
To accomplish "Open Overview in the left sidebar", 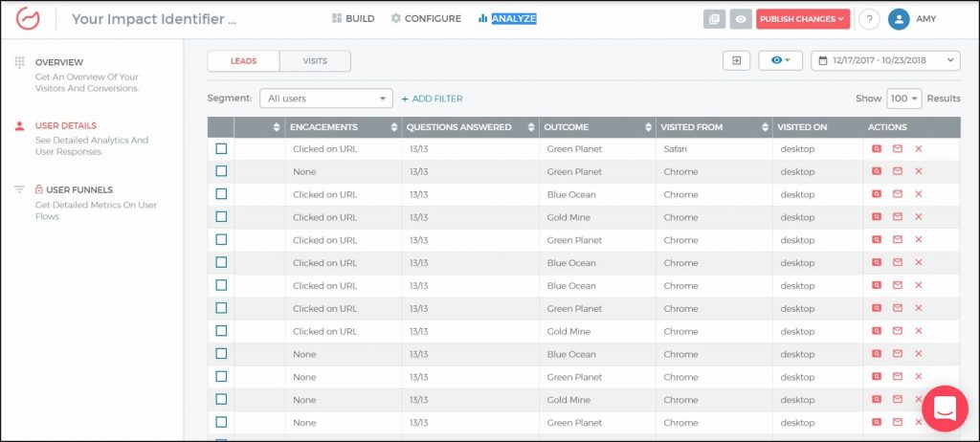I will [x=59, y=62].
